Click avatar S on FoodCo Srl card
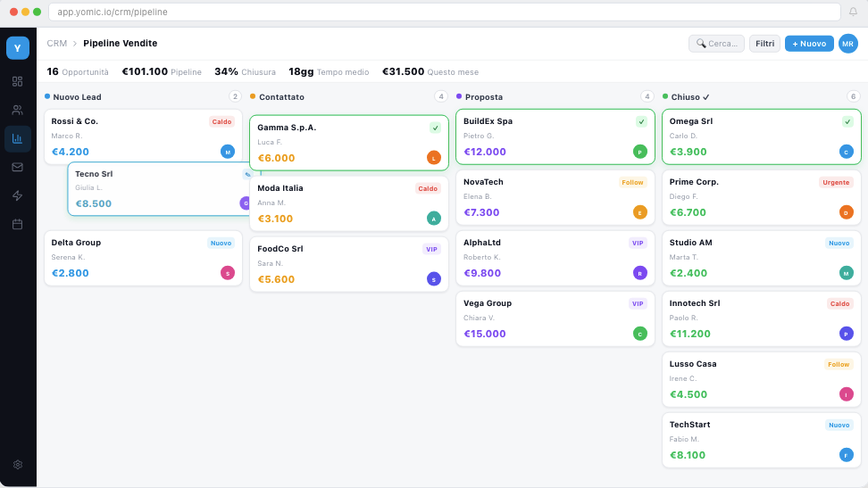This screenshot has height=488, width=868. [434, 279]
